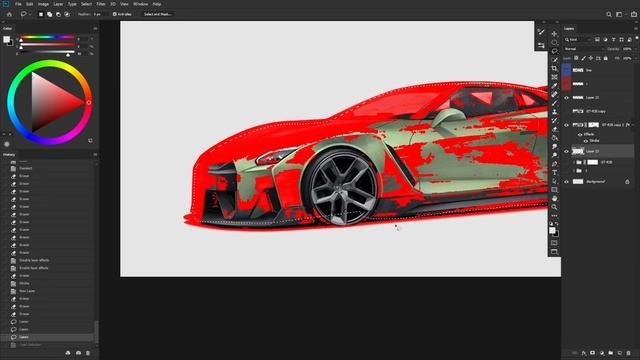The height and width of the screenshot is (360, 640).
Task: Toggle Effects visibility eye icon
Action: pos(580,134)
